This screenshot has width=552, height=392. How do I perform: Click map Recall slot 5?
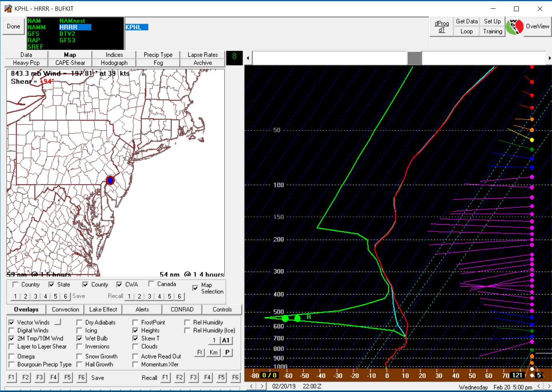click(169, 296)
